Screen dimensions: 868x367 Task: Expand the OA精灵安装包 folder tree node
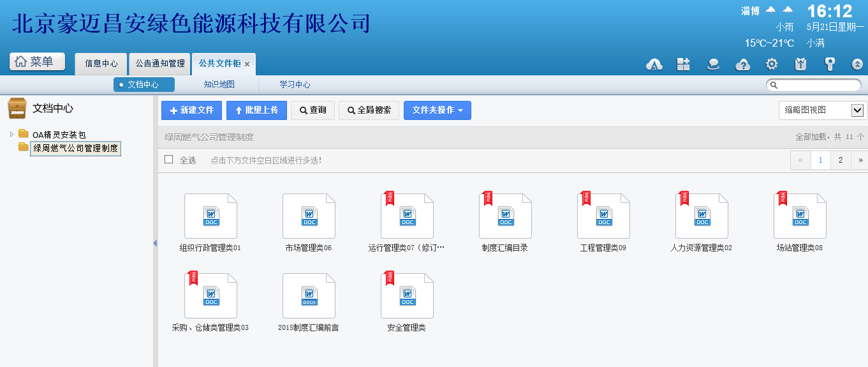(11, 134)
